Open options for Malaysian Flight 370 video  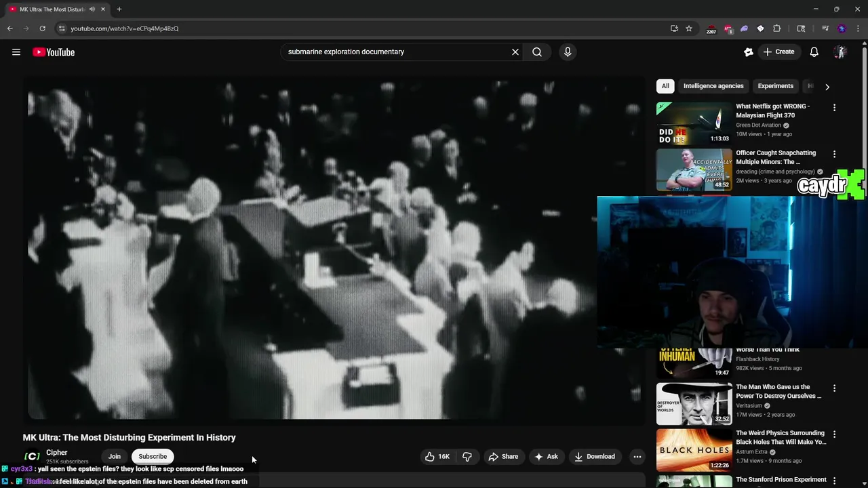tap(835, 108)
